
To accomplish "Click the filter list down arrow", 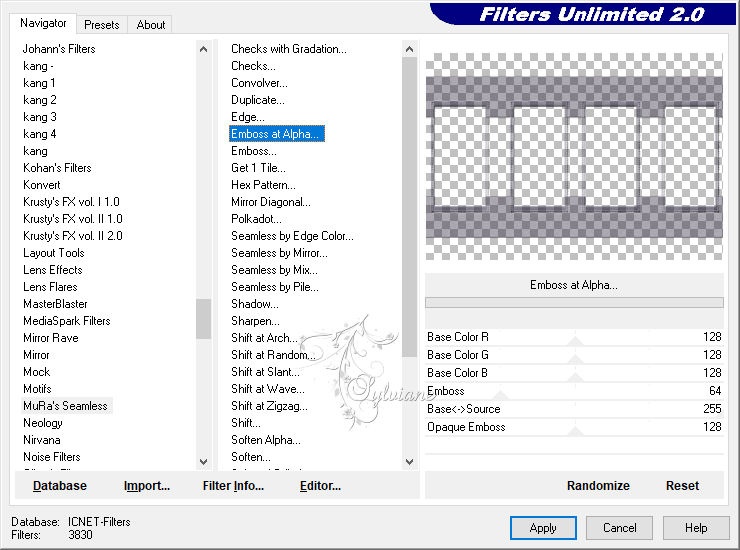I will [409, 462].
